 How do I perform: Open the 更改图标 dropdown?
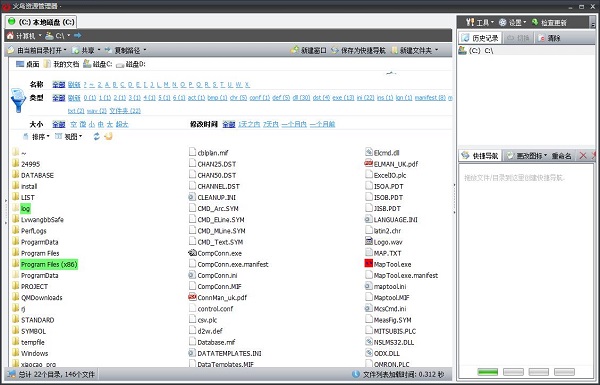[x=527, y=155]
